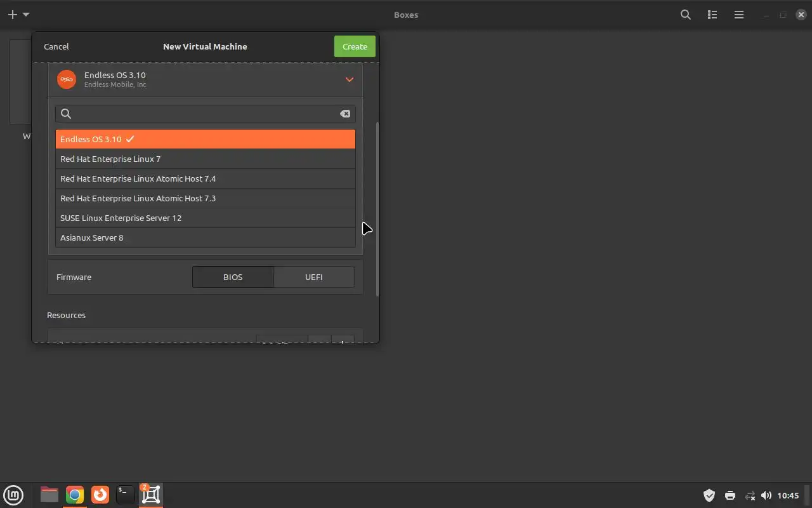Image resolution: width=812 pixels, height=508 pixels.
Task: Click the 10:45 clock in the tray
Action: tap(788, 495)
